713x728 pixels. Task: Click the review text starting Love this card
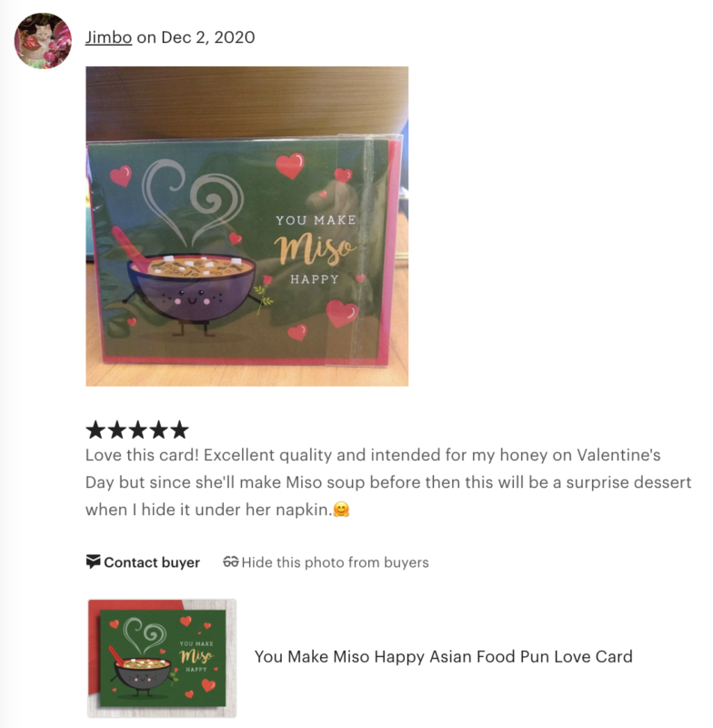(388, 482)
